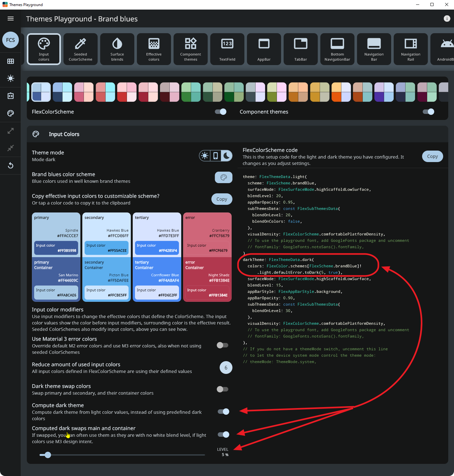Switch to the Surface blends panel
The width and height of the screenshot is (454, 476).
coord(117,49)
